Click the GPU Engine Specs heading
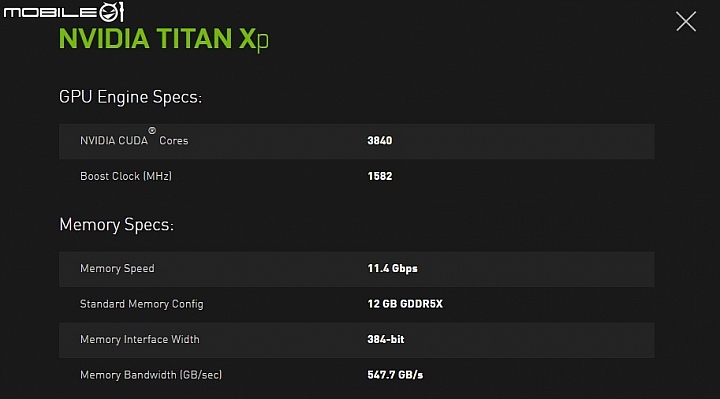The width and height of the screenshot is (720, 399). pos(130,97)
